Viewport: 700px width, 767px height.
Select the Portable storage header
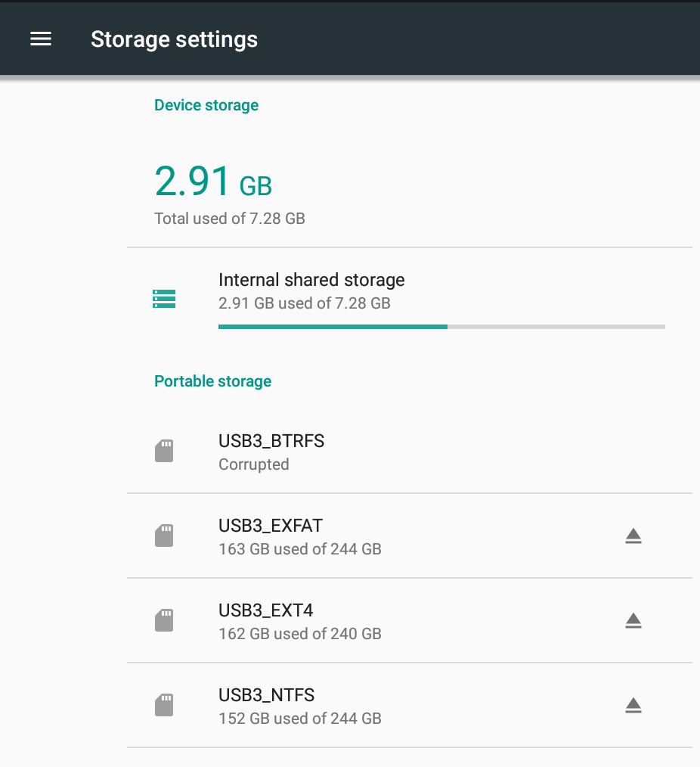click(x=212, y=381)
